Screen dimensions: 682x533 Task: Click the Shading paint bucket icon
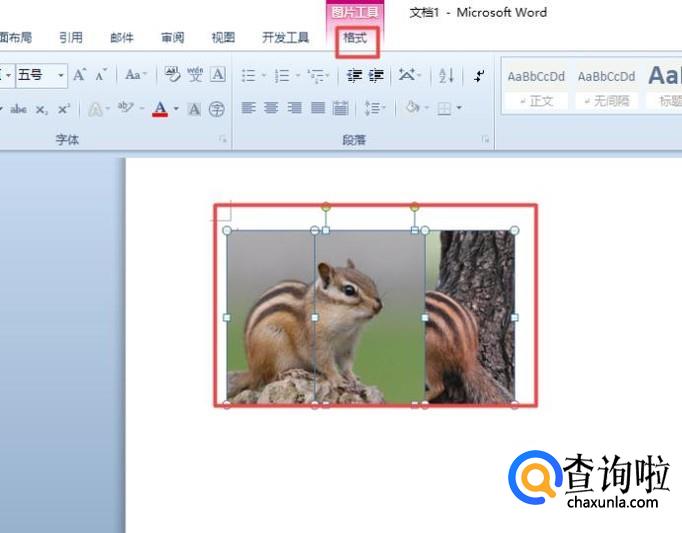click(x=412, y=107)
